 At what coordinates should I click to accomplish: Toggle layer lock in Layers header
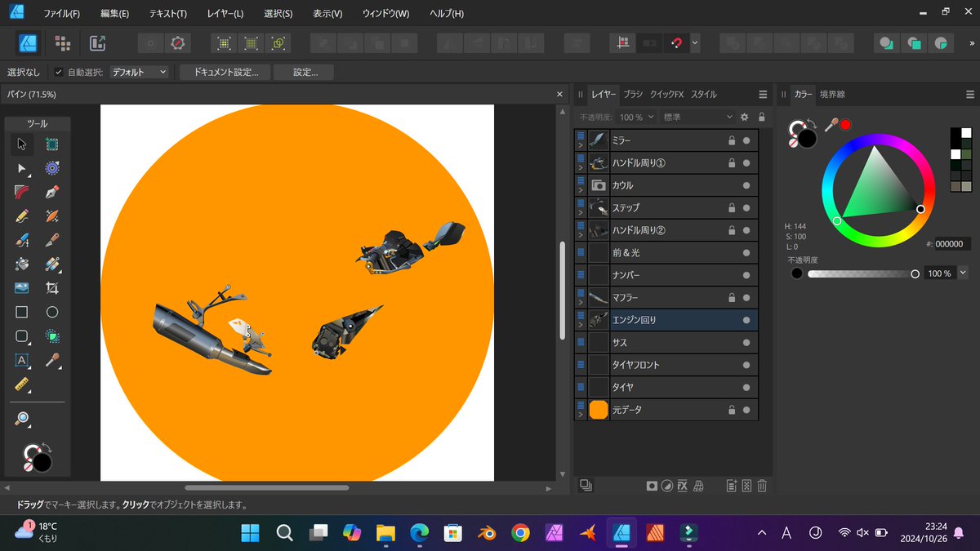[761, 117]
